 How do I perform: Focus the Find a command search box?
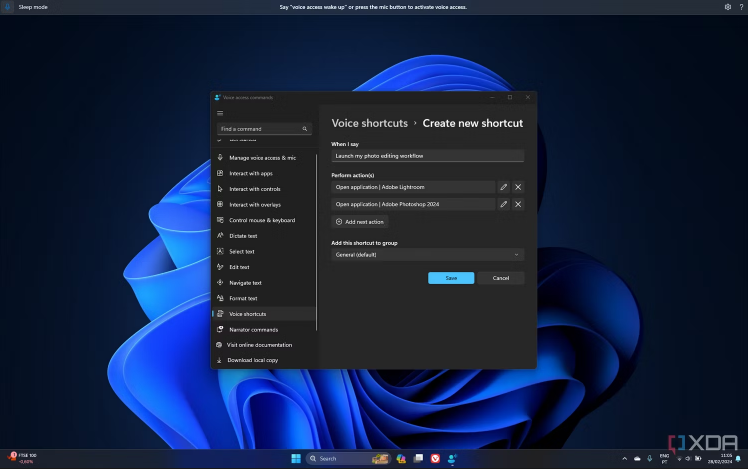(x=264, y=129)
